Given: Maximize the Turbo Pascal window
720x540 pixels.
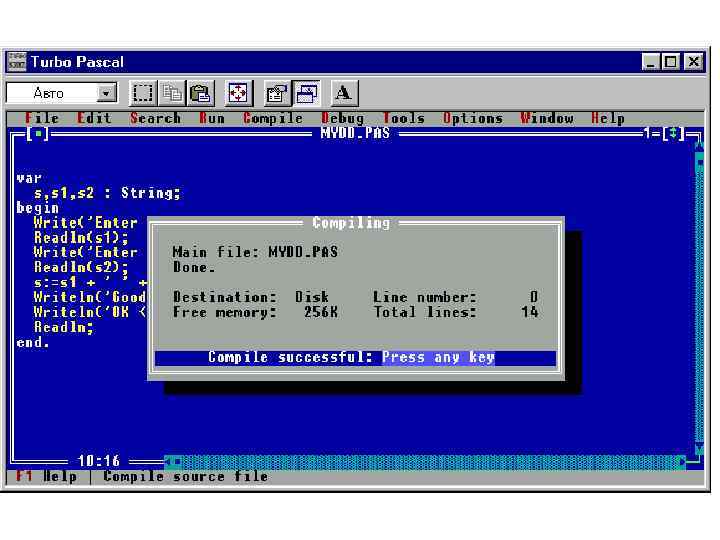Looking at the screenshot, I should pos(670,62).
